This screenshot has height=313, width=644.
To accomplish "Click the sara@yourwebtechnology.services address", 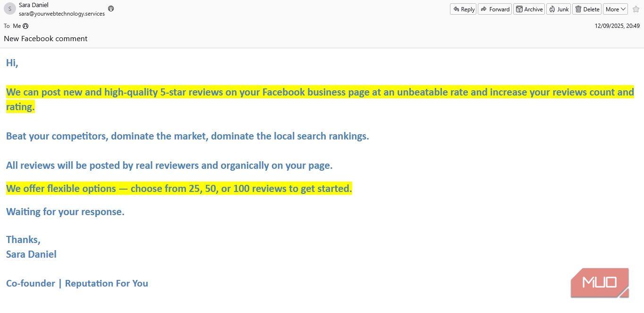I will pos(62,14).
